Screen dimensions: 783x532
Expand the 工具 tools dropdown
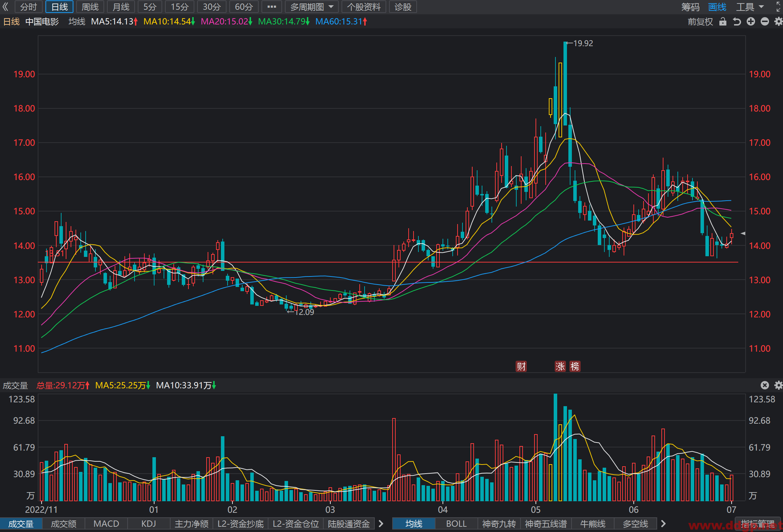[750, 7]
